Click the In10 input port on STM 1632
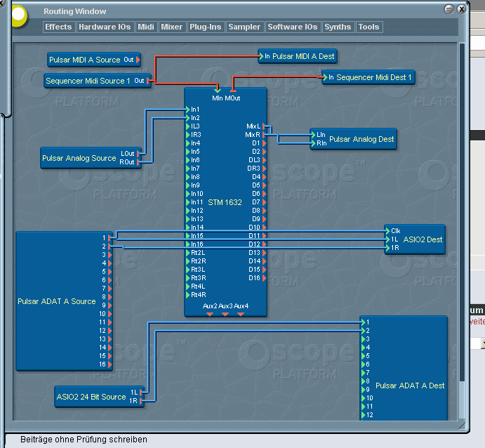The width and height of the screenshot is (485, 448). (x=187, y=194)
